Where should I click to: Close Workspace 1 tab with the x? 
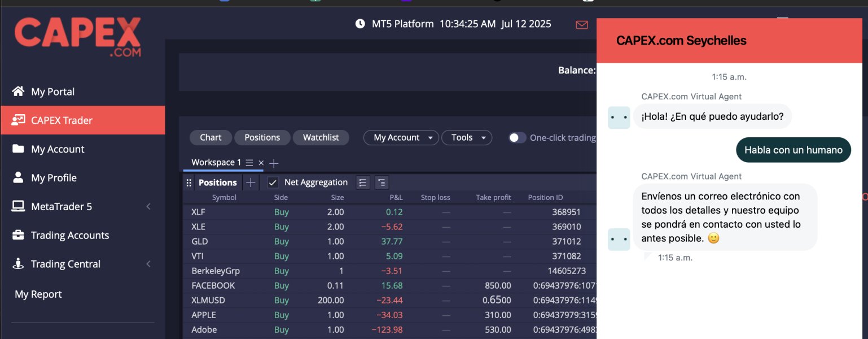(x=261, y=163)
